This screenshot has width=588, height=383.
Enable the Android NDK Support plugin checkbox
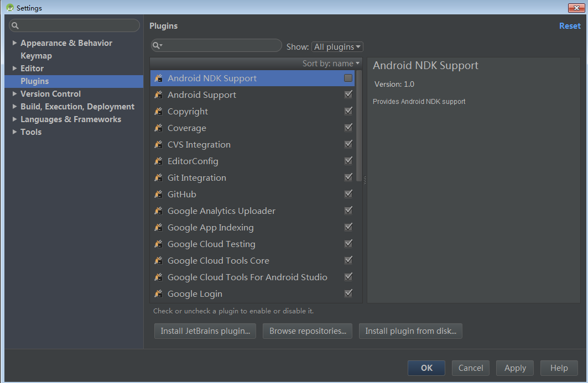[348, 78]
